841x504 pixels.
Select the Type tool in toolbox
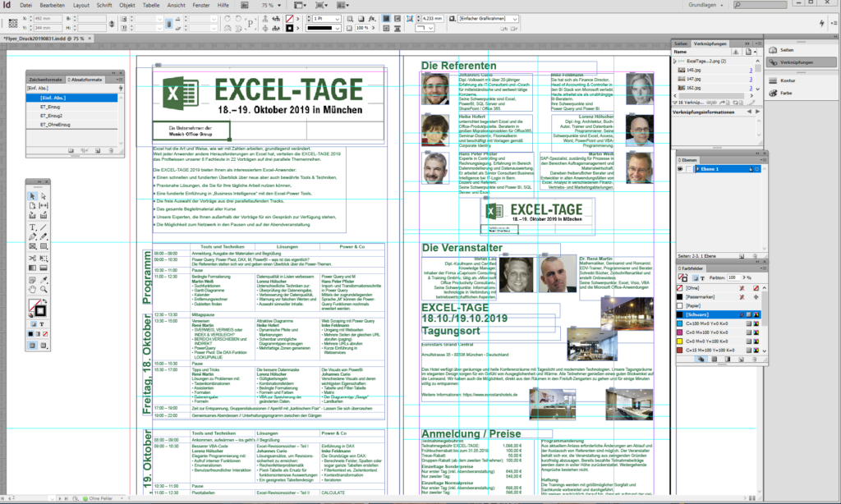click(33, 227)
